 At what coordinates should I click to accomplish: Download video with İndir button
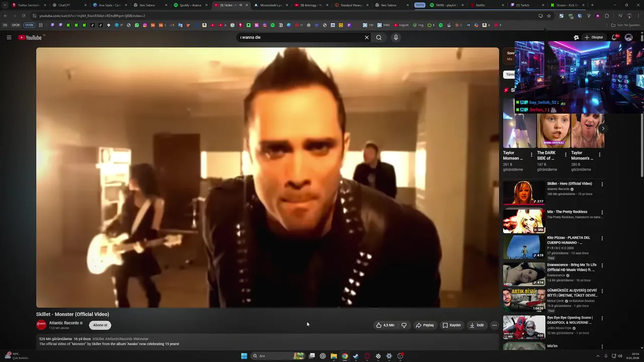tap(476, 325)
